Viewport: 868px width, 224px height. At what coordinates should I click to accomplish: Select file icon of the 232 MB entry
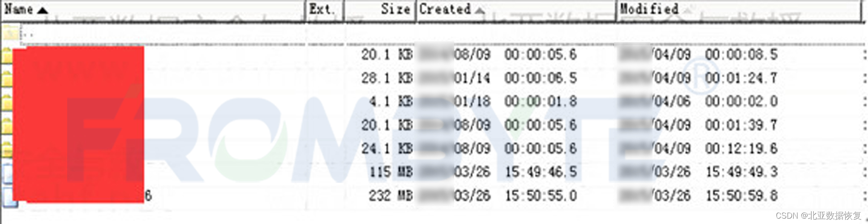pos(8,197)
